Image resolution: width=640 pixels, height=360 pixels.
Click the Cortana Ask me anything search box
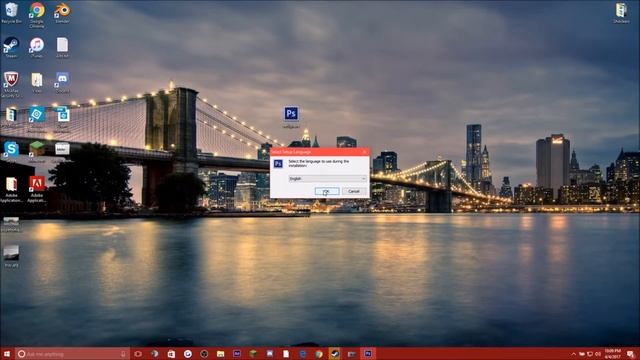tap(72, 354)
